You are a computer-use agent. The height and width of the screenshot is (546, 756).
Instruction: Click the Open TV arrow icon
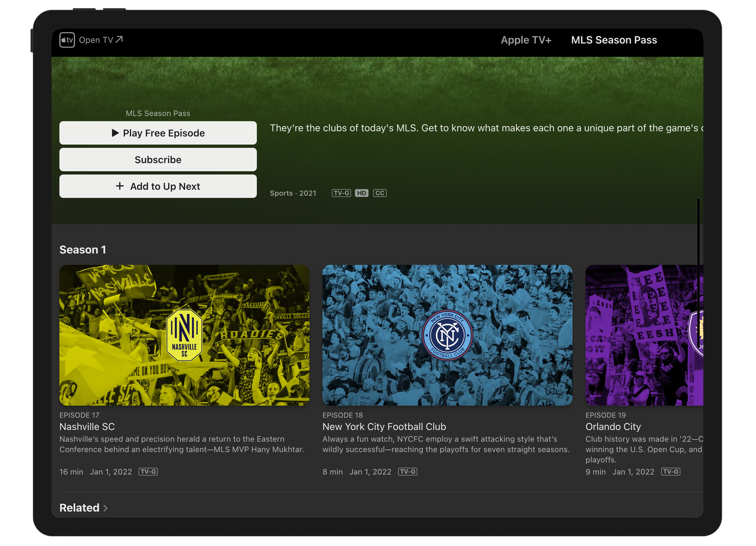119,40
